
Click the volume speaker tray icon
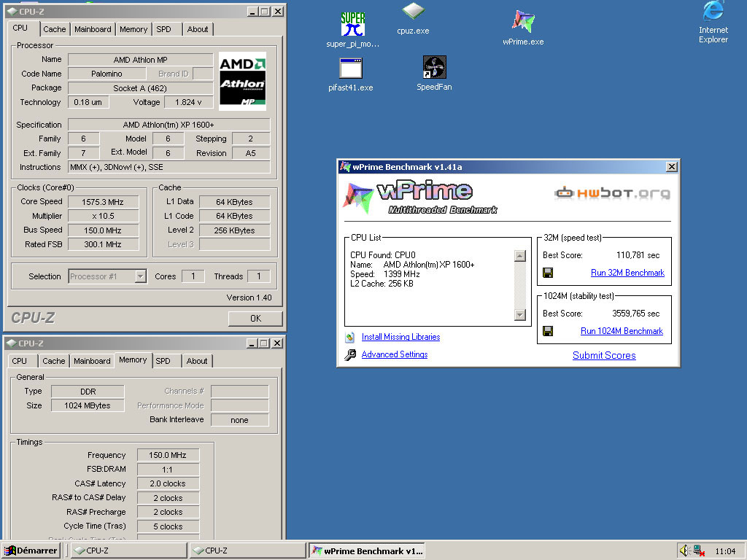(684, 551)
